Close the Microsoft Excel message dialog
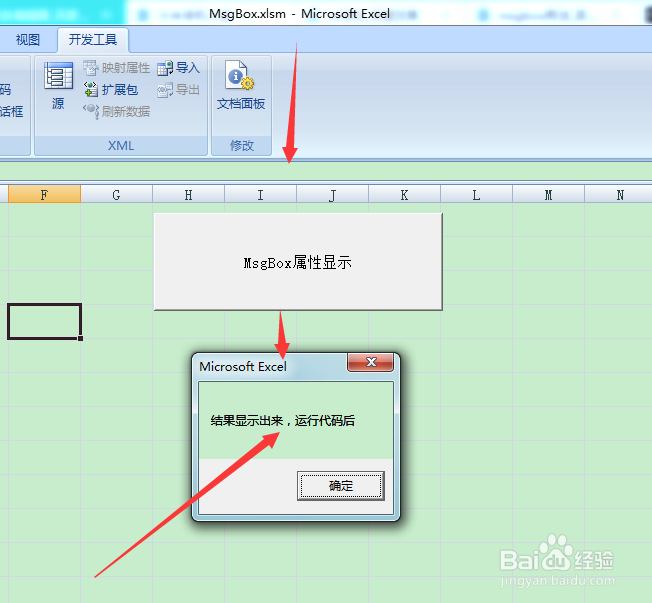The height and width of the screenshot is (603, 652). pos(370,362)
